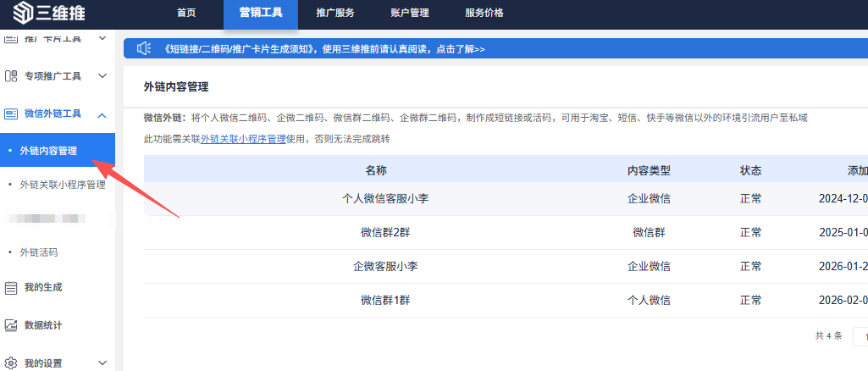Click the 数据统计 chart icon
This screenshot has width=868, height=371.
click(11, 325)
